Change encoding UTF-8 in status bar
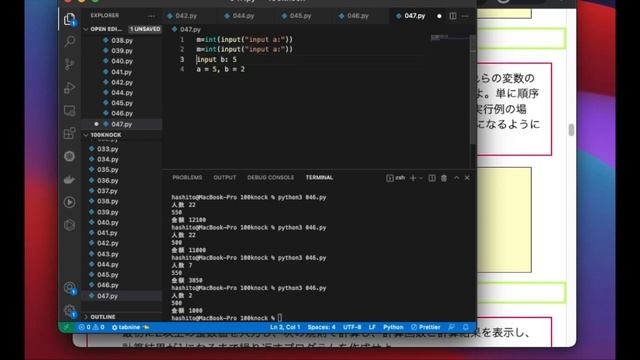The width and height of the screenshot is (640, 360). (352, 327)
